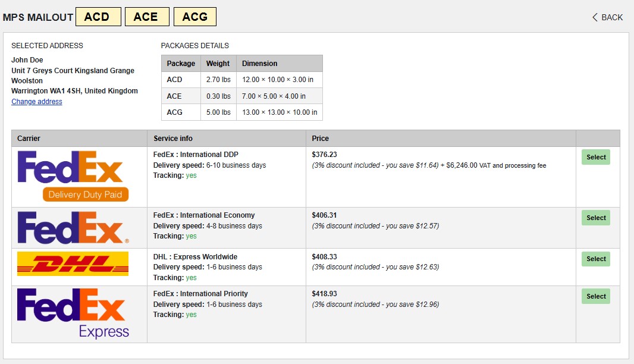Click the Carrier column header

[29, 139]
